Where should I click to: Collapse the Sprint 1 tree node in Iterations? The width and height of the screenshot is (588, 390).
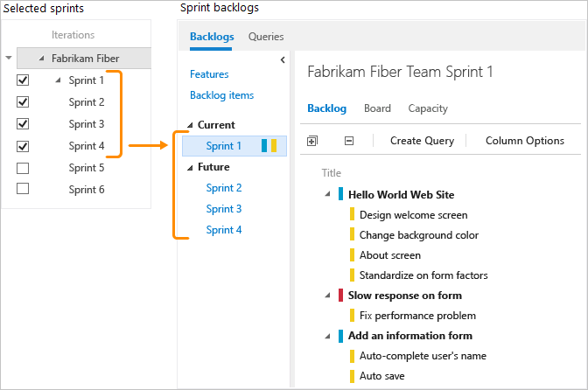click(58, 80)
